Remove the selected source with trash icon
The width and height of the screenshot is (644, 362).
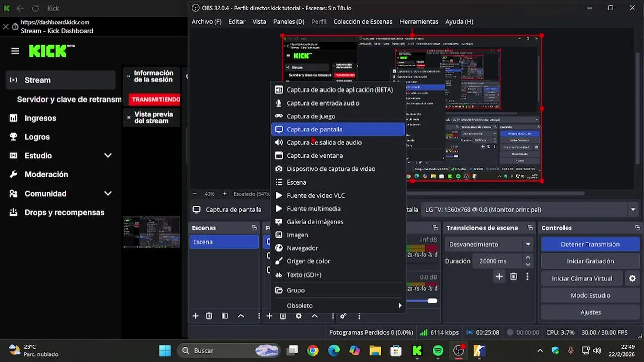pos(283,316)
